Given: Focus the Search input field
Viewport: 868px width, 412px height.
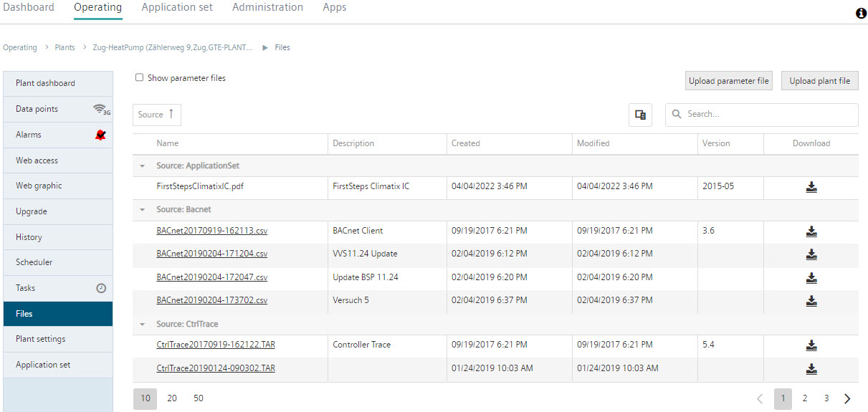Looking at the screenshot, I should [762, 115].
